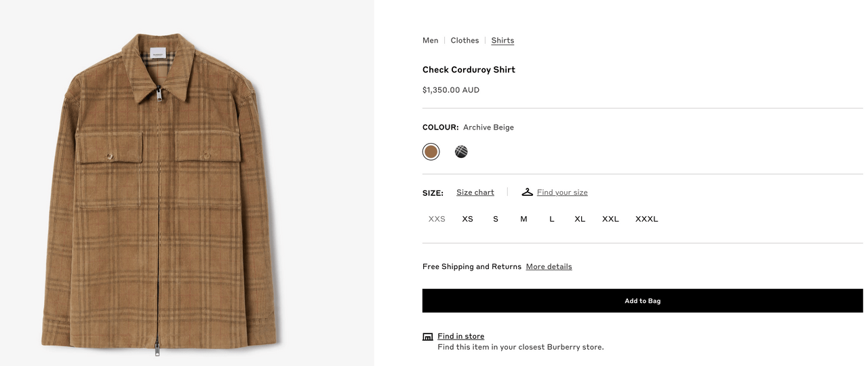Click the hanger icon beside Find your size
The image size is (868, 366).
527,192
